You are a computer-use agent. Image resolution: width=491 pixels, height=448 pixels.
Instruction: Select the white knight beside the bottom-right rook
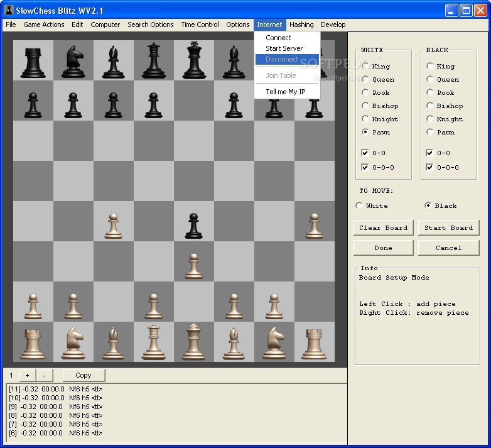[274, 343]
